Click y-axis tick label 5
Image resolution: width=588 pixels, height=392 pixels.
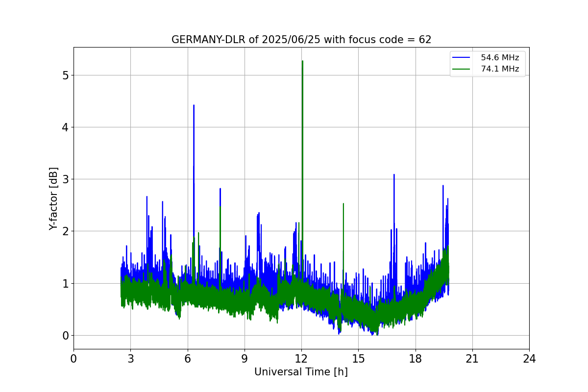pyautogui.click(x=65, y=75)
